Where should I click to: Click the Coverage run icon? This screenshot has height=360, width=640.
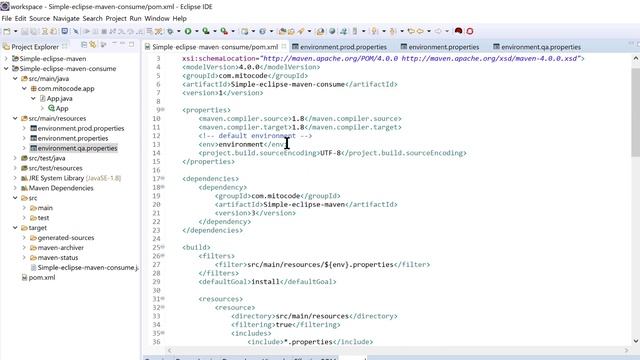206,31
